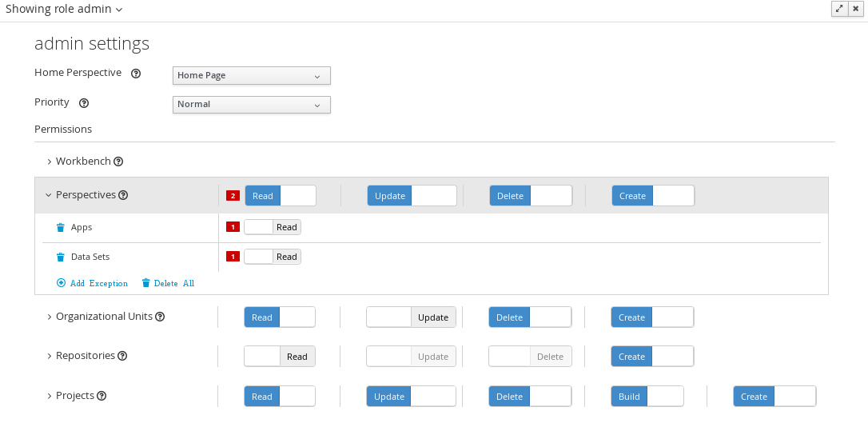868x423 pixels.
Task: Enable Read permission for Apps exception
Action: click(272, 228)
